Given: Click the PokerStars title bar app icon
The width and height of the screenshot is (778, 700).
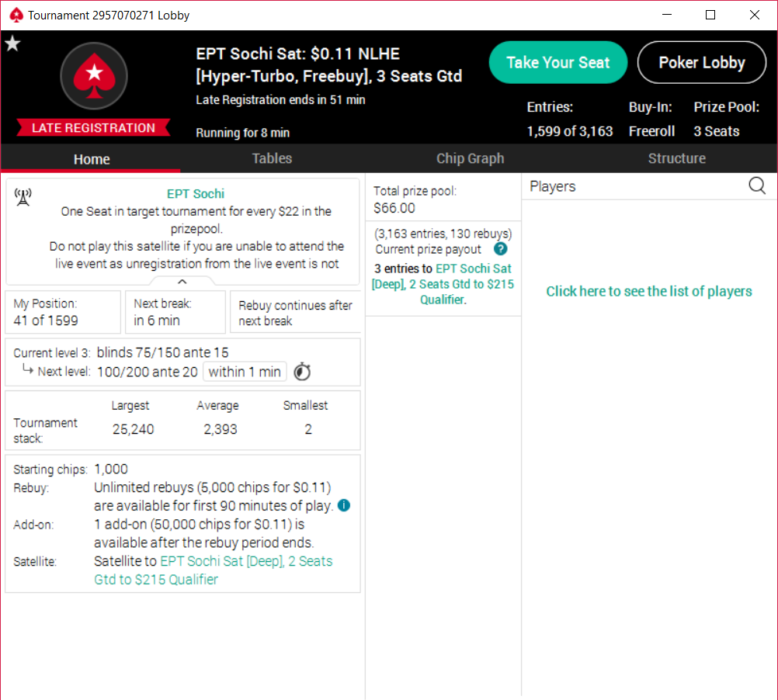Looking at the screenshot, I should tap(16, 16).
